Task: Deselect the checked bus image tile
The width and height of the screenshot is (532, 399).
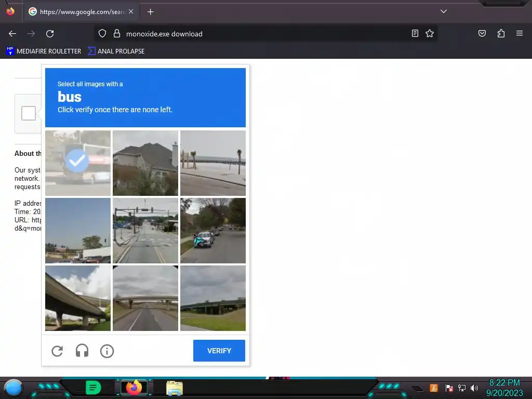Action: 78,163
